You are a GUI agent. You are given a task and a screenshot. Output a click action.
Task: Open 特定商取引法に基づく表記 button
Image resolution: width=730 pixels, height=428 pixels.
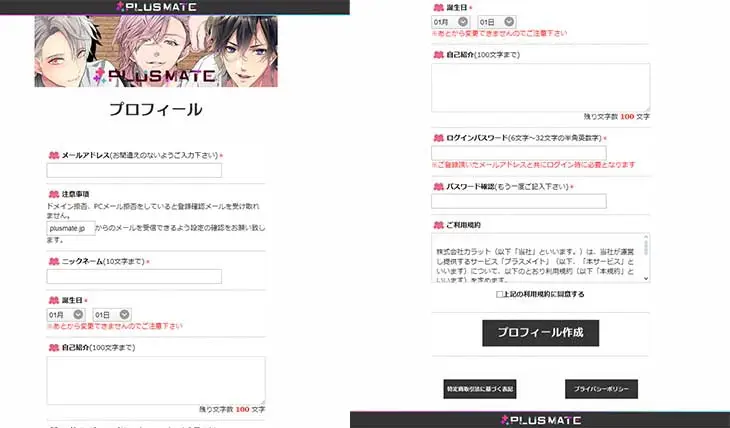(x=480, y=389)
